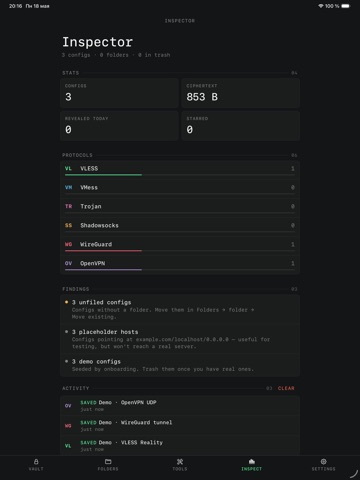Open 'Demo · WireGuard tunnel' activity entry

pyautogui.click(x=180, y=426)
